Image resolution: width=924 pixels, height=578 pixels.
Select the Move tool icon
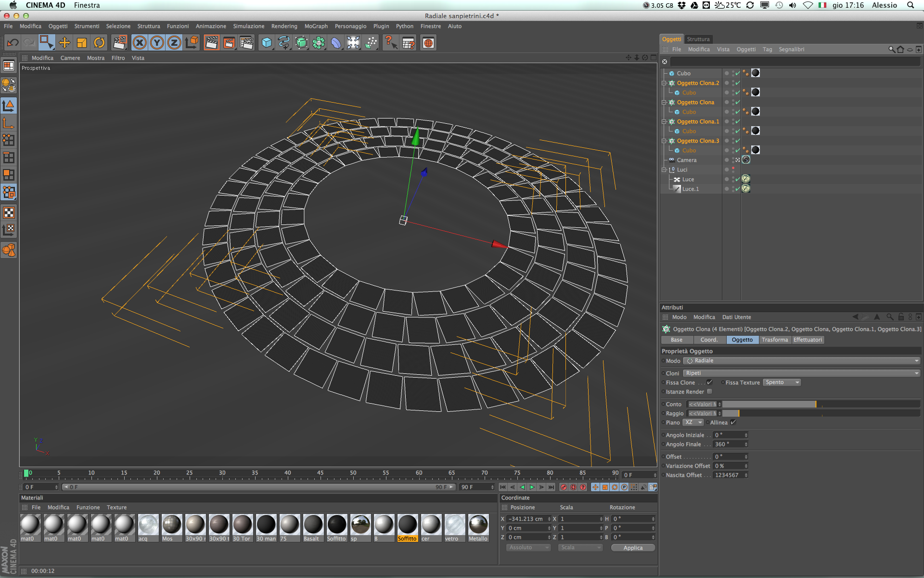(64, 43)
